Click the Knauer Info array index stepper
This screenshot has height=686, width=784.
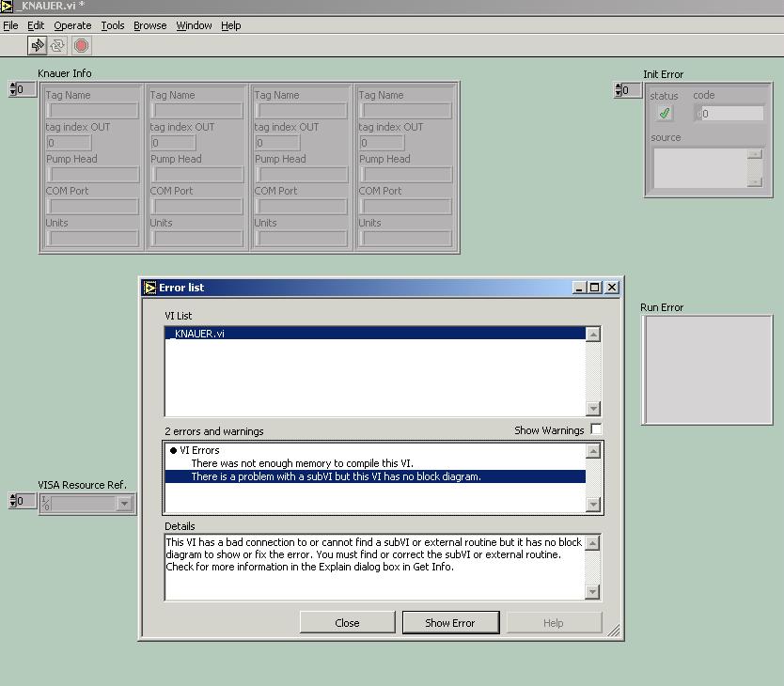[13, 89]
